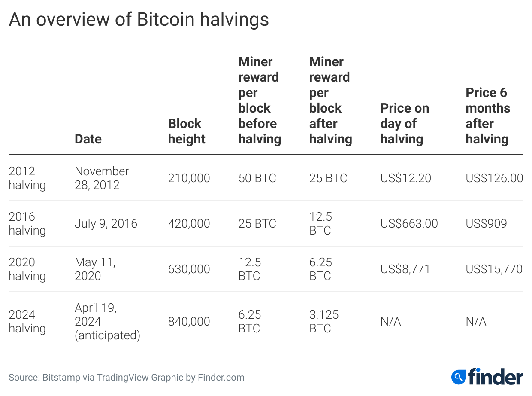532x396 pixels.
Task: Click the finder brand wordmark
Action: pyautogui.click(x=496, y=376)
